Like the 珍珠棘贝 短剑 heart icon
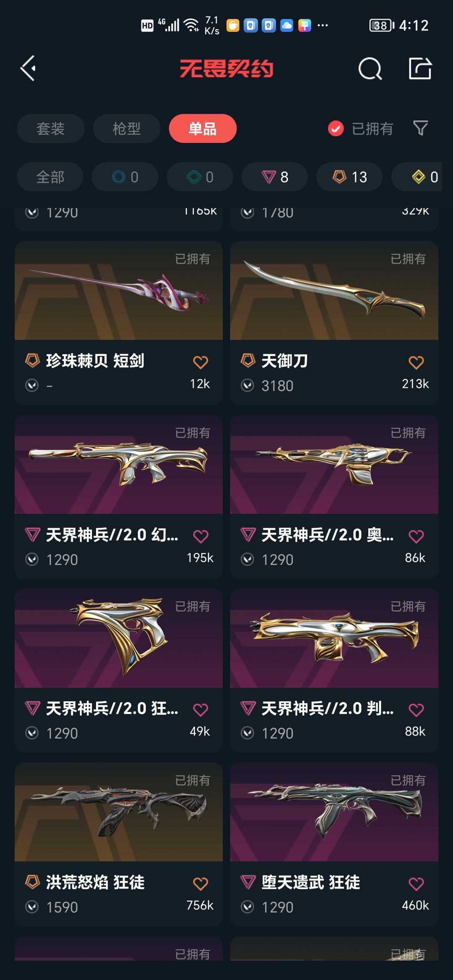The width and height of the screenshot is (453, 980). [200, 362]
